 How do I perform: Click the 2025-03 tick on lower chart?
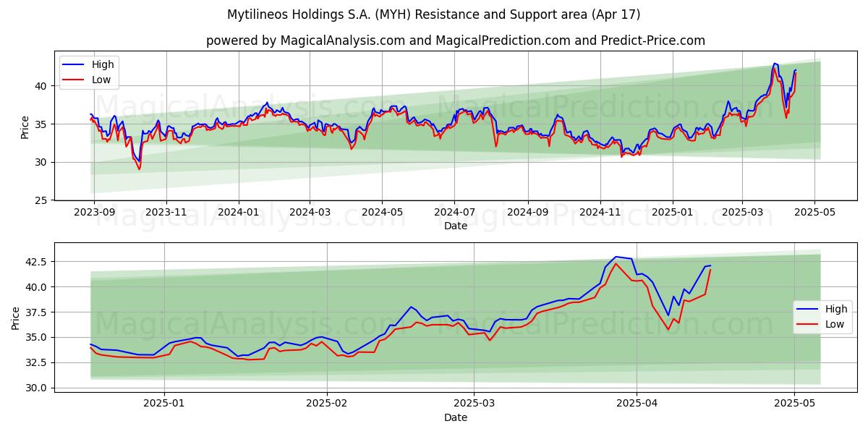click(474, 404)
